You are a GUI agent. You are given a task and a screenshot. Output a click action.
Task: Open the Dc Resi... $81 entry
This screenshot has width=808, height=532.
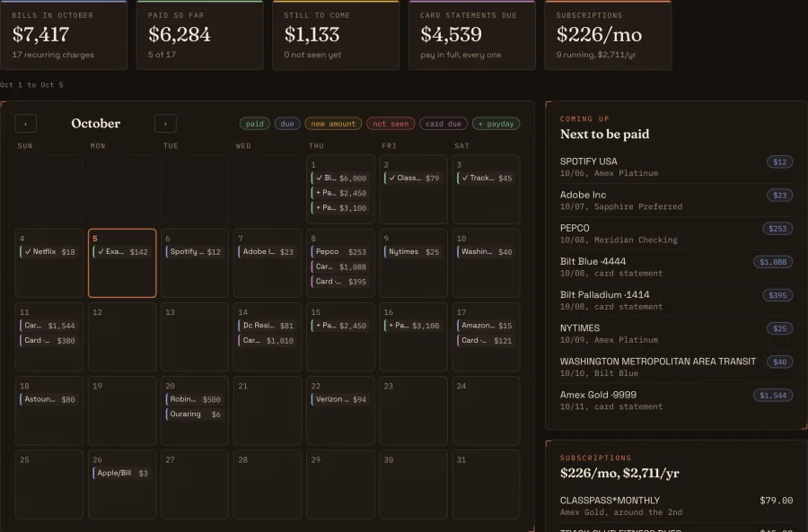(268, 326)
